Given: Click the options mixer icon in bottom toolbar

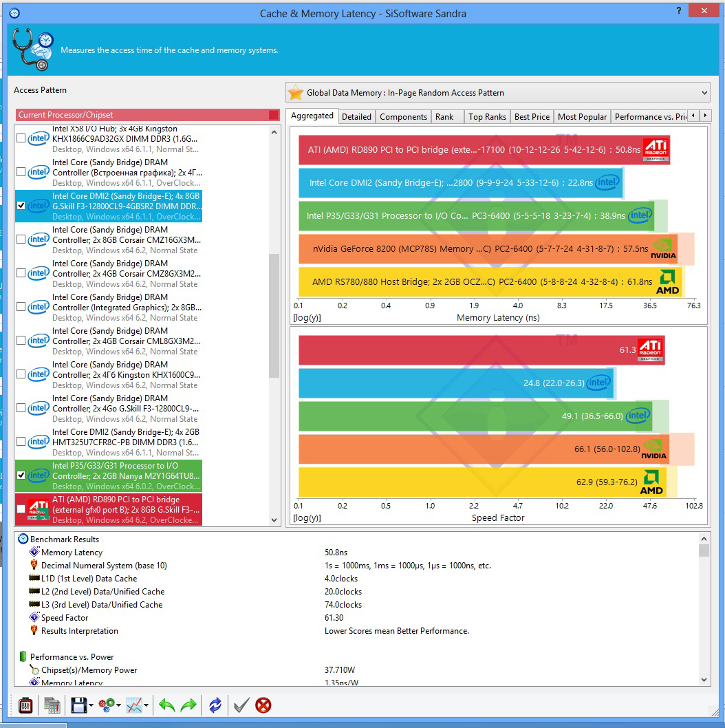Looking at the screenshot, I should pyautogui.click(x=25, y=705).
